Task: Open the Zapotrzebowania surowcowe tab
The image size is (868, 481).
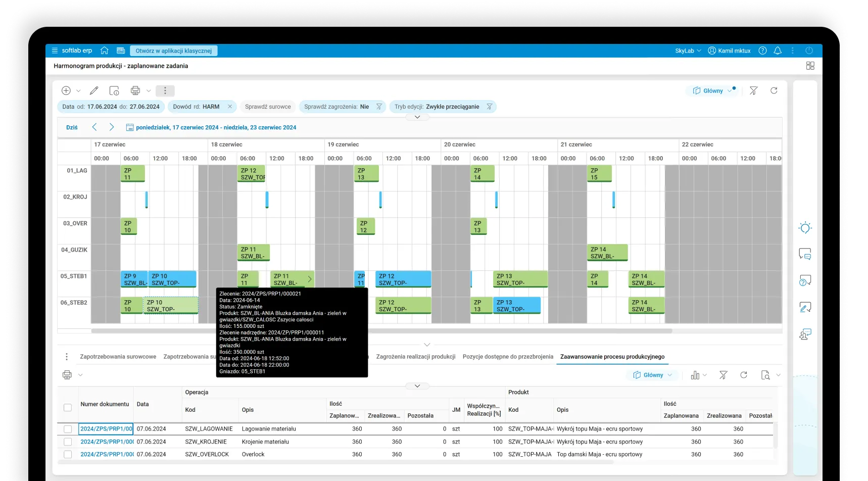Action: pyautogui.click(x=118, y=357)
